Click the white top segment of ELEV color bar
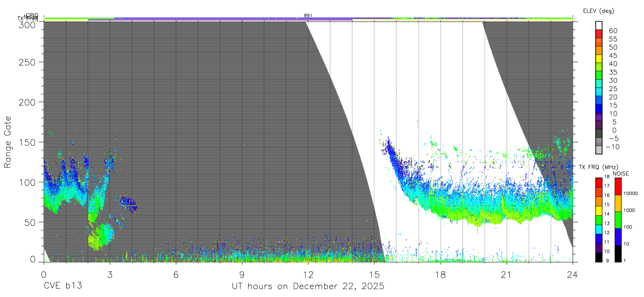The image size is (644, 297). click(599, 25)
